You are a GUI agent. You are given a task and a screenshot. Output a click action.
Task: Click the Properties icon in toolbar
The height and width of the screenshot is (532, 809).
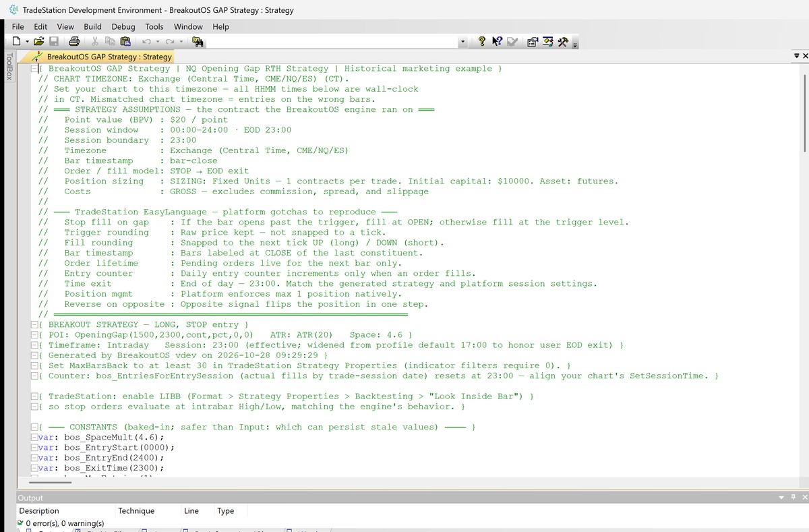pyautogui.click(x=533, y=42)
